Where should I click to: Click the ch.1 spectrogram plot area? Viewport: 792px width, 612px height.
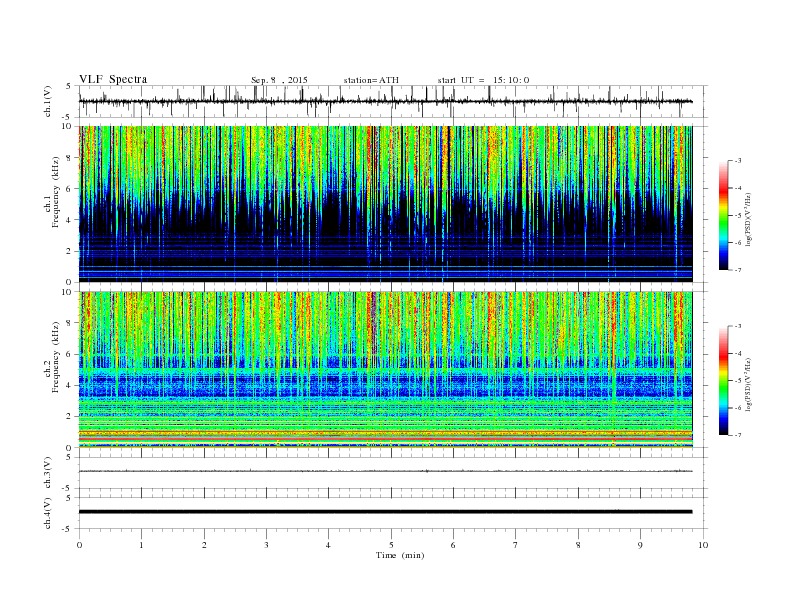[x=386, y=204]
